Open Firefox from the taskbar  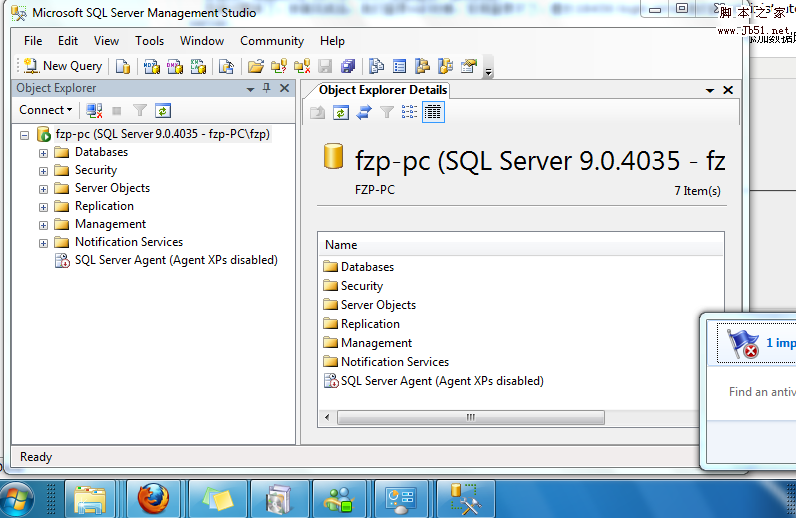tap(153, 499)
